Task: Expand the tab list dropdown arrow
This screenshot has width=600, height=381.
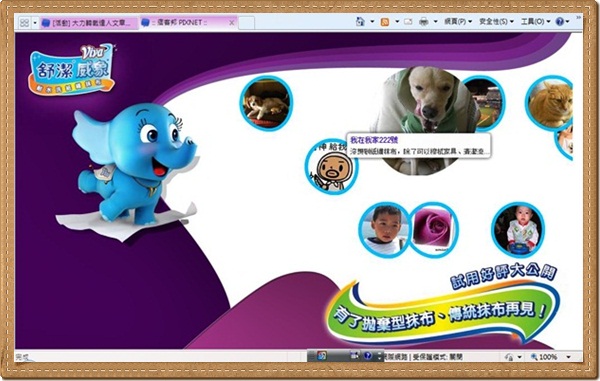Action: (x=35, y=23)
